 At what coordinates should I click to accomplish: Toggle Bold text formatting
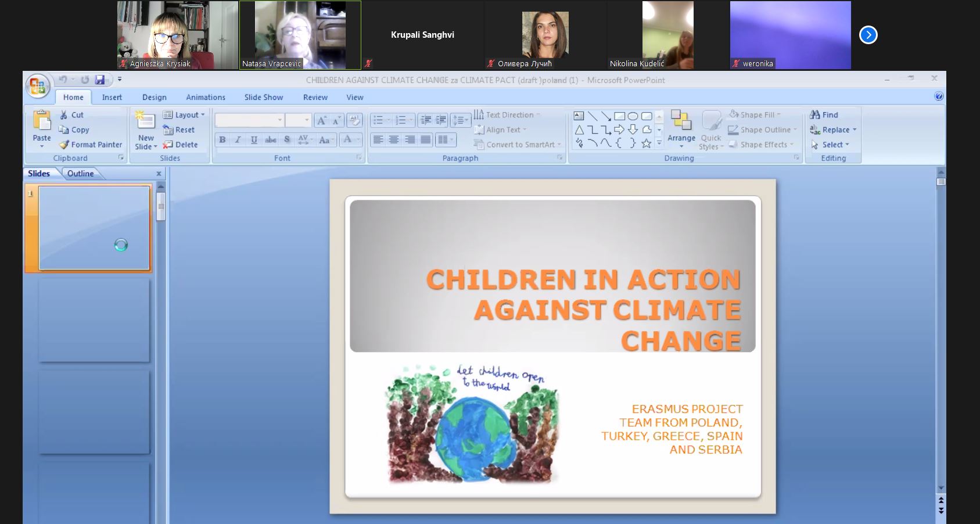[222, 140]
